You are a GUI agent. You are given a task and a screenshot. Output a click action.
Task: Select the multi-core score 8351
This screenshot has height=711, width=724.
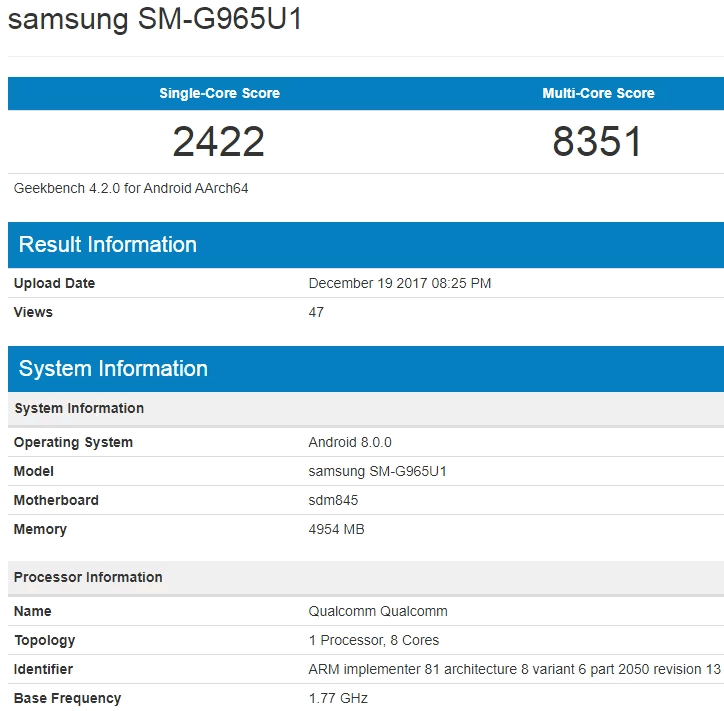pos(597,142)
